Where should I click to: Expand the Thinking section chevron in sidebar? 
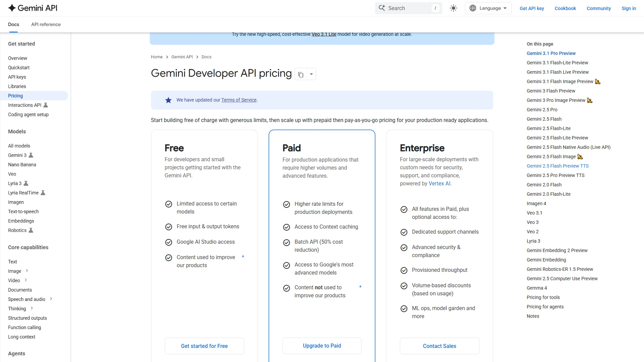(x=32, y=308)
